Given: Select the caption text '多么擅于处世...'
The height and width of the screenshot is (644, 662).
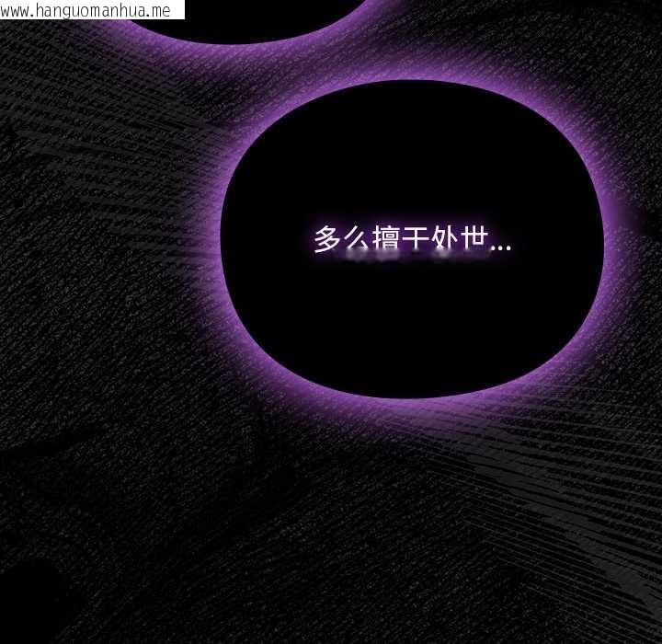Looking at the screenshot, I should 413,239.
